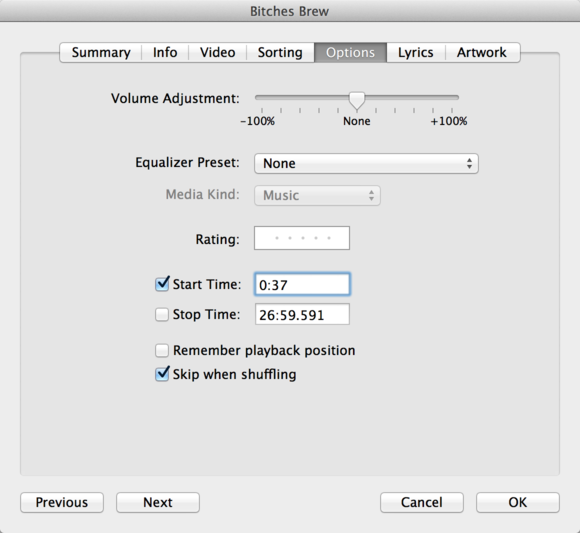Uncheck the Start Time checkbox

162,284
